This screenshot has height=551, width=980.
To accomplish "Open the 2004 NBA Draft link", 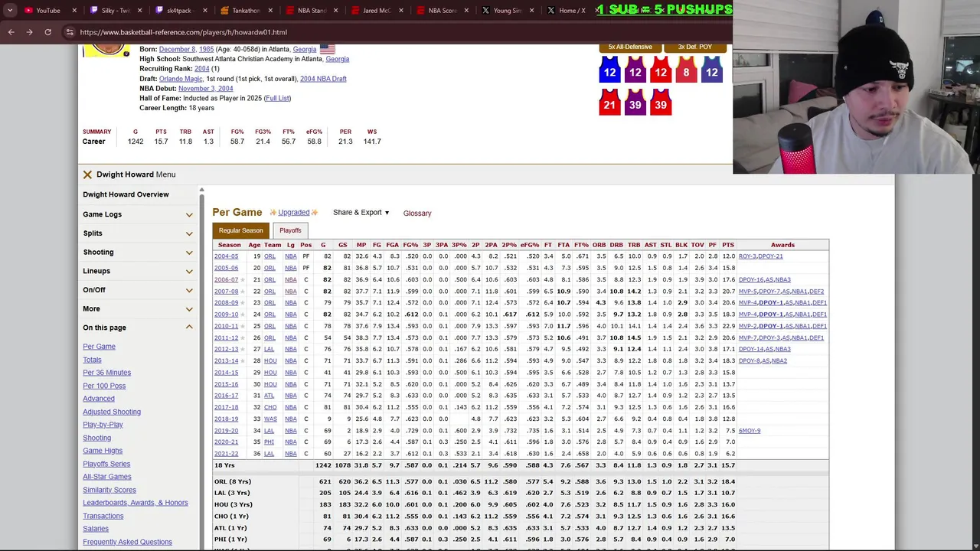I will click(323, 79).
